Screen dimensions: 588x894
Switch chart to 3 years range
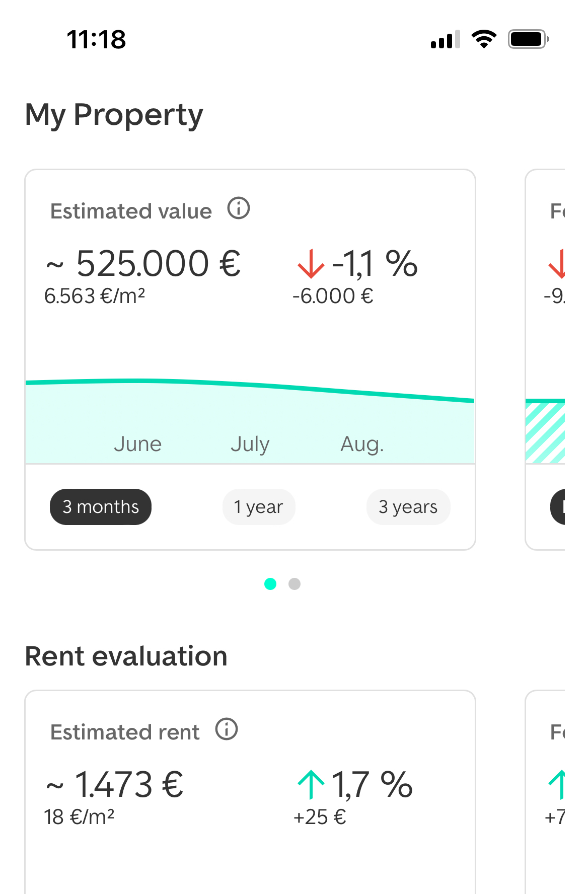coord(408,507)
